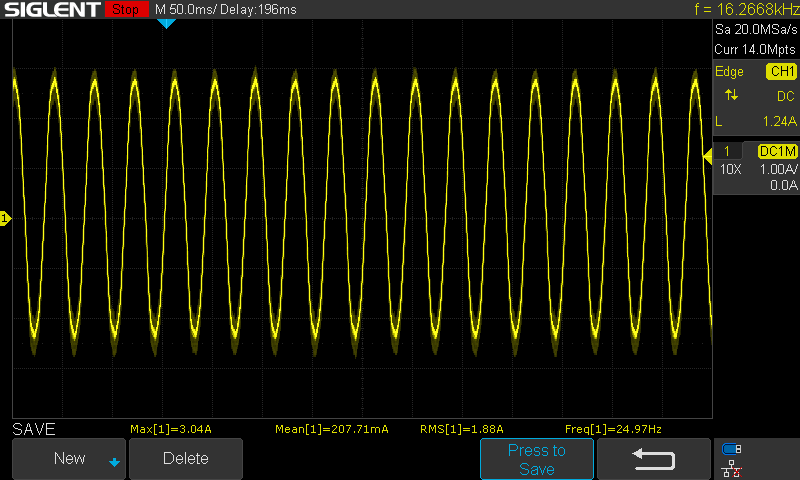Click the timebase M 50.0ms readout
The width and height of the screenshot is (800, 480).
click(x=186, y=9)
